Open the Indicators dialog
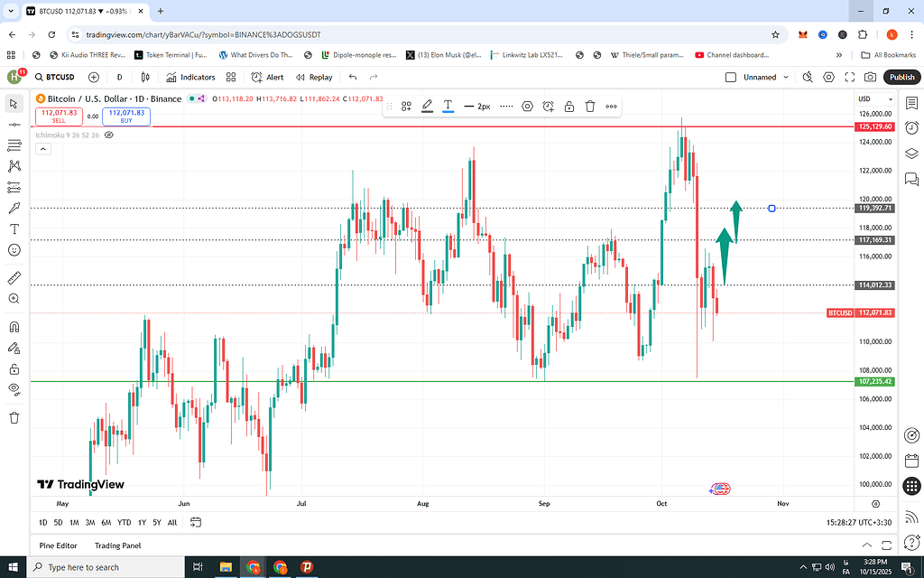This screenshot has height=578, width=924. click(x=190, y=78)
